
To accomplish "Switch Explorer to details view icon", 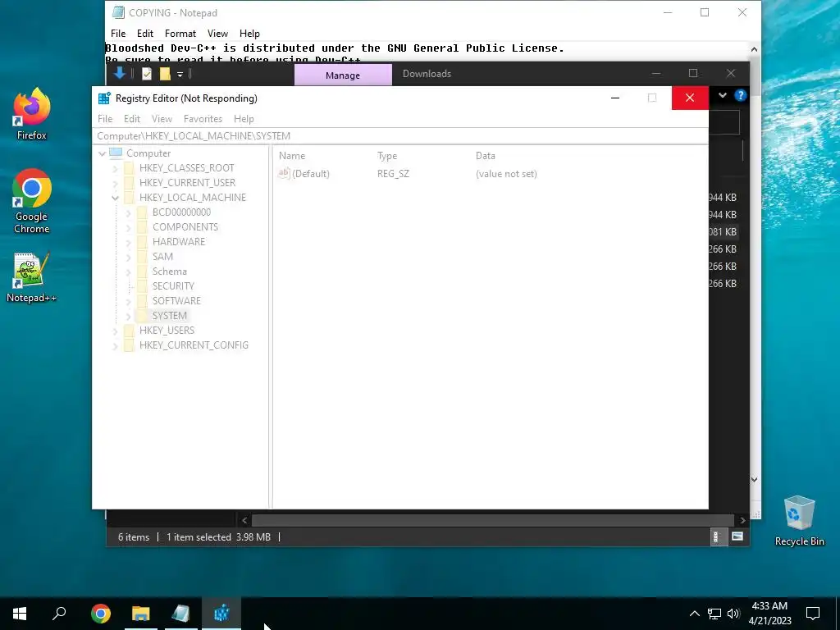I will 715,536.
